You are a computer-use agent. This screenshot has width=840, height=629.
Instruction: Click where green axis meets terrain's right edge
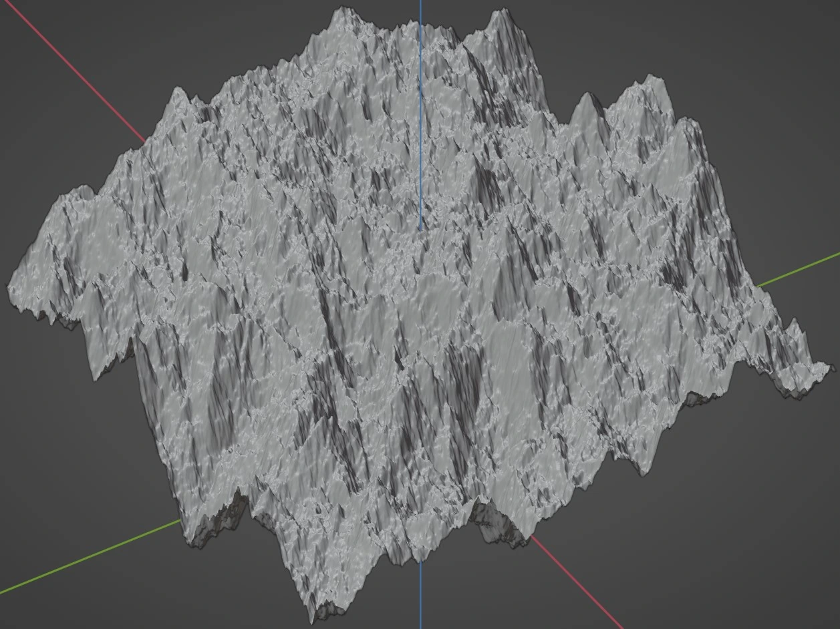click(757, 286)
